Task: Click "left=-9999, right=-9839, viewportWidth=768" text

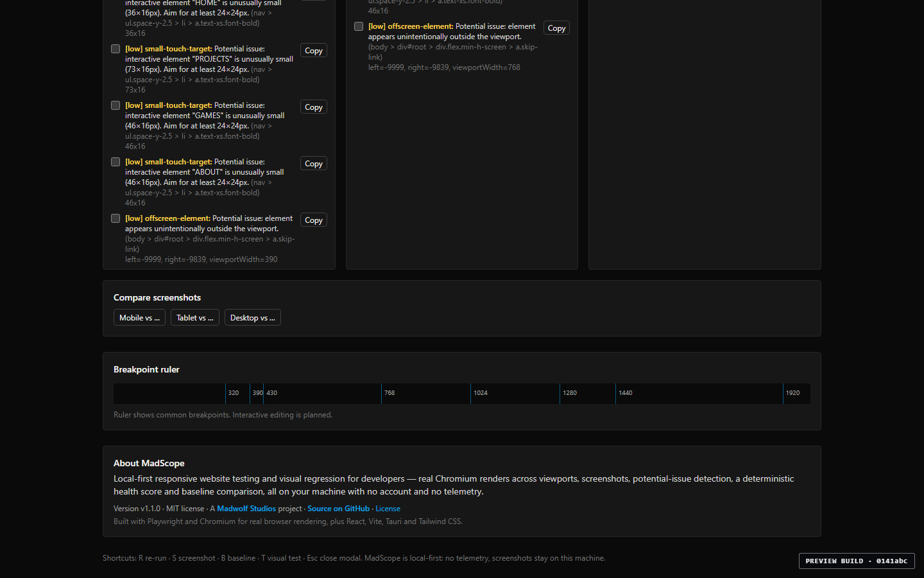Action: pos(444,67)
